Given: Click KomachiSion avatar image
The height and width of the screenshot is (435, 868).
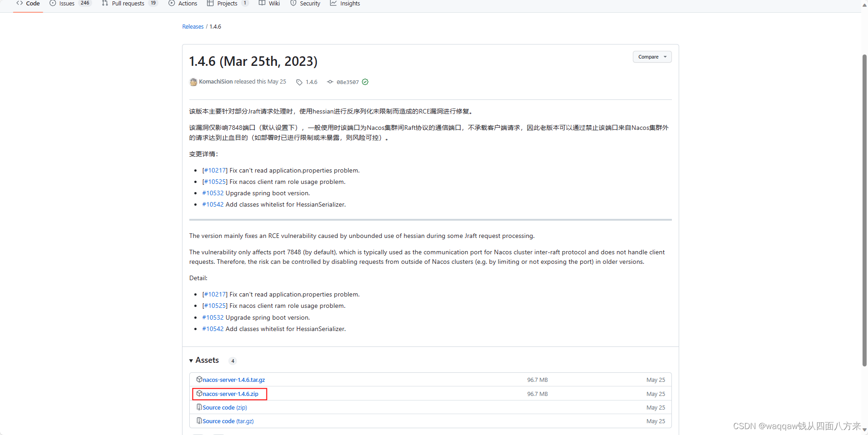Looking at the screenshot, I should click(193, 82).
